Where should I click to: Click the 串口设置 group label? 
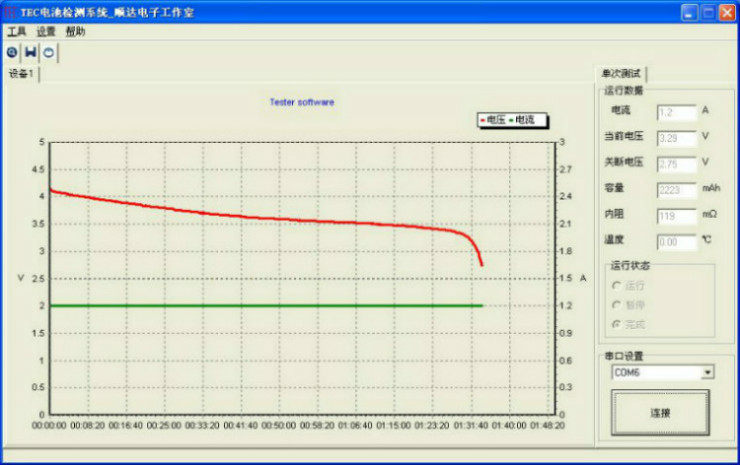pos(624,356)
